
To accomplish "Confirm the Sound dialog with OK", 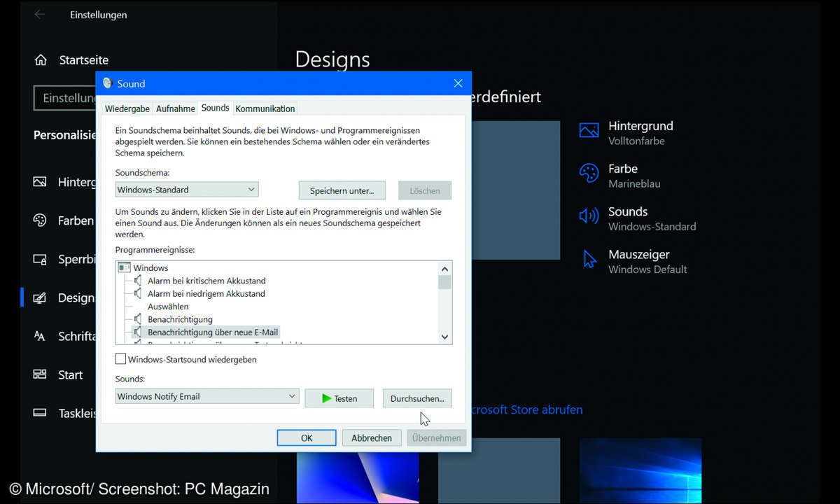I will (307, 437).
